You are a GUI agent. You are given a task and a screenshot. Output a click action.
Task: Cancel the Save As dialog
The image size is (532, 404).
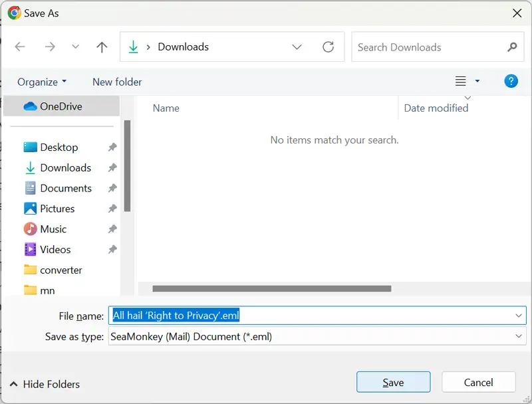(478, 382)
